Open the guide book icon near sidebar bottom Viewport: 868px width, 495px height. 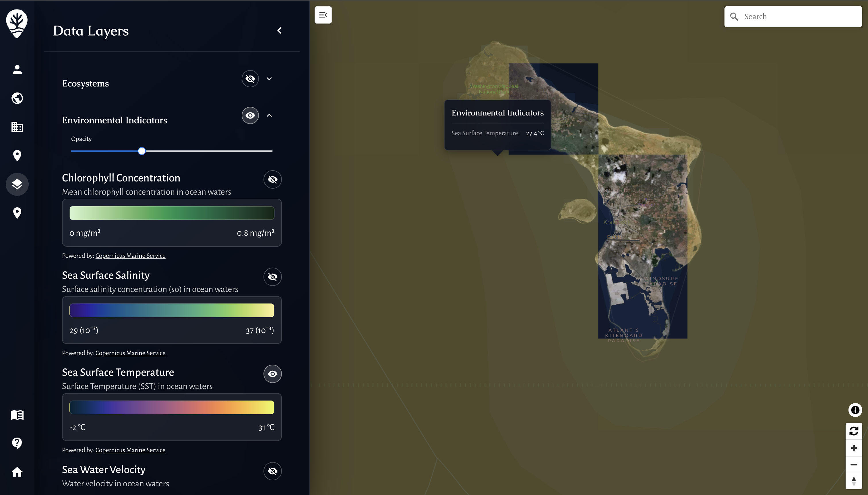pos(17,415)
